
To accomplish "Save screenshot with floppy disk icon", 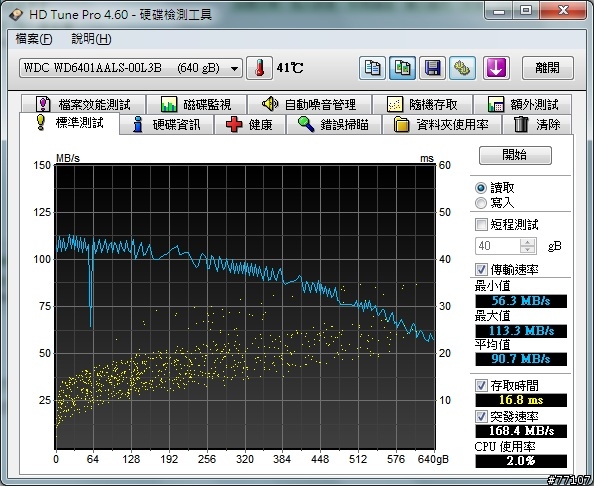I will tap(432, 68).
